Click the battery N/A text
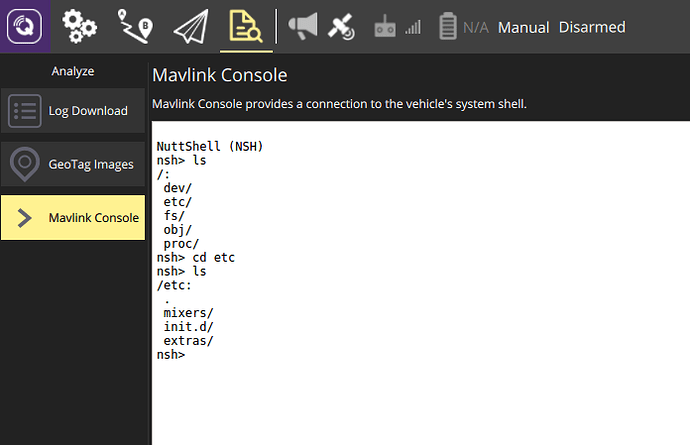This screenshot has width=690, height=445. 476,28
